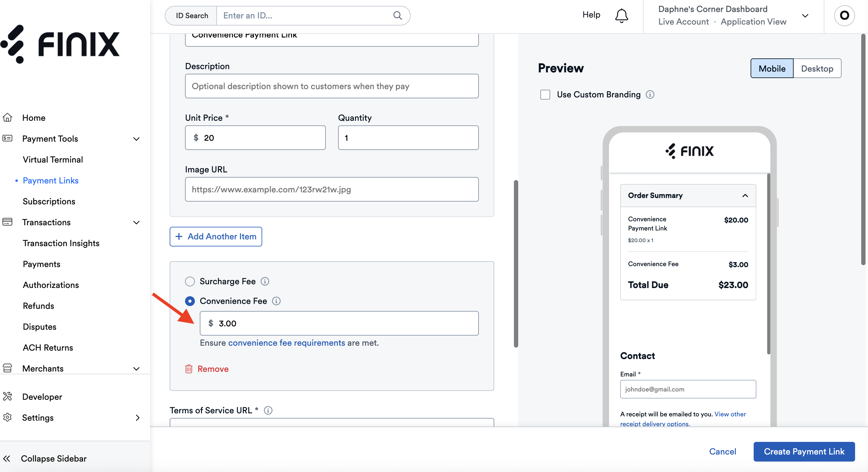The height and width of the screenshot is (472, 868).
Task: Open convenience fee requirements link
Action: [286, 343]
